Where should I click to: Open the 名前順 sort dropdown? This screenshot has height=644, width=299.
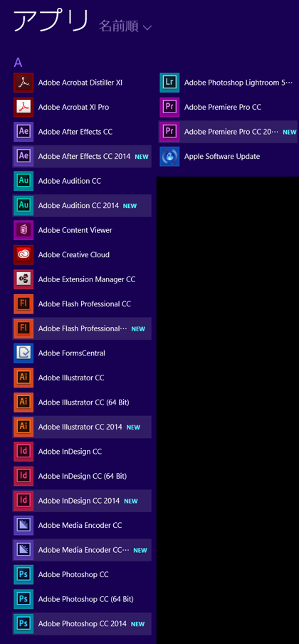(x=125, y=26)
